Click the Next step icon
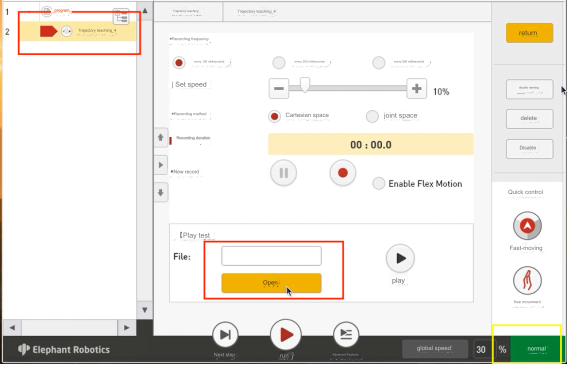 (225, 335)
